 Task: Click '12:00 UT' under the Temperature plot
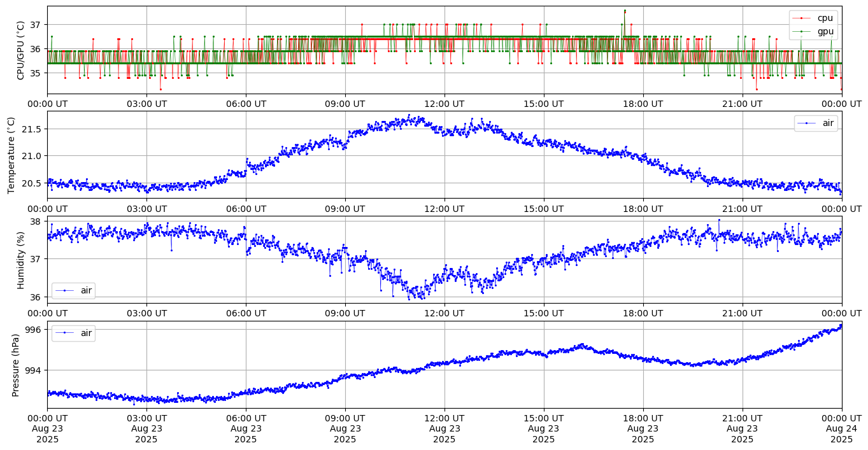coord(445,208)
